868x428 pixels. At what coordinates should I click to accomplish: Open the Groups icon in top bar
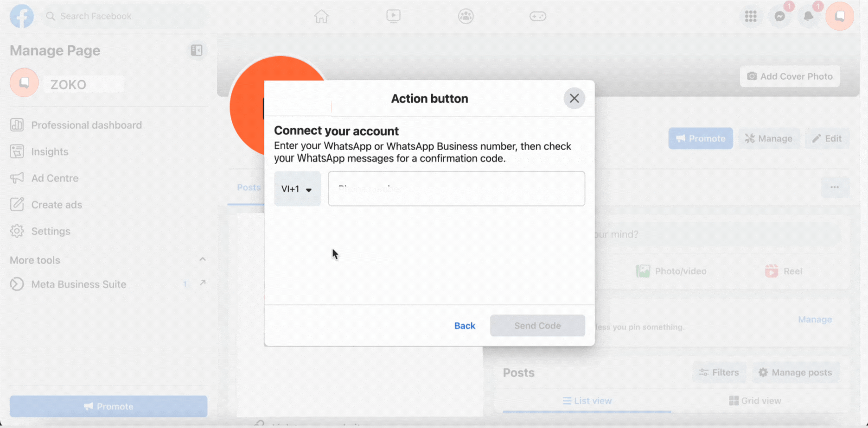click(x=466, y=16)
